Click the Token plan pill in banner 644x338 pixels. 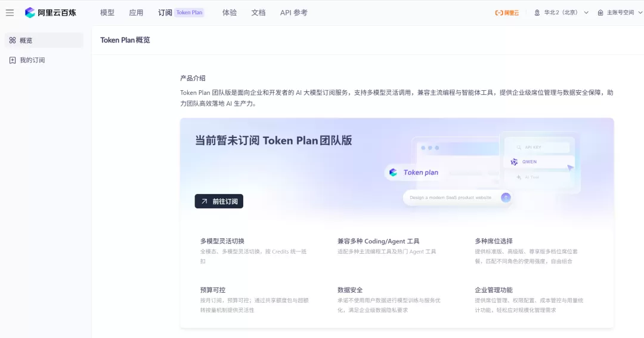(414, 173)
